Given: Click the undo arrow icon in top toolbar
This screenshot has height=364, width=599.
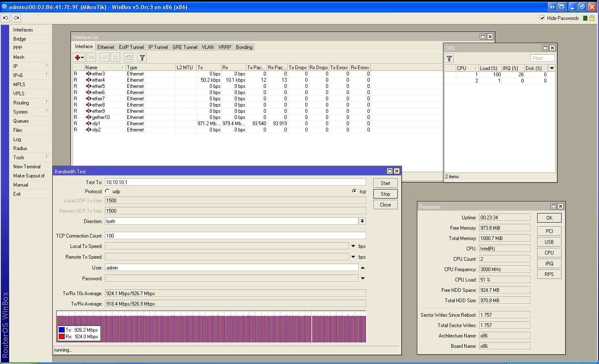Looking at the screenshot, I should click(x=5, y=18).
